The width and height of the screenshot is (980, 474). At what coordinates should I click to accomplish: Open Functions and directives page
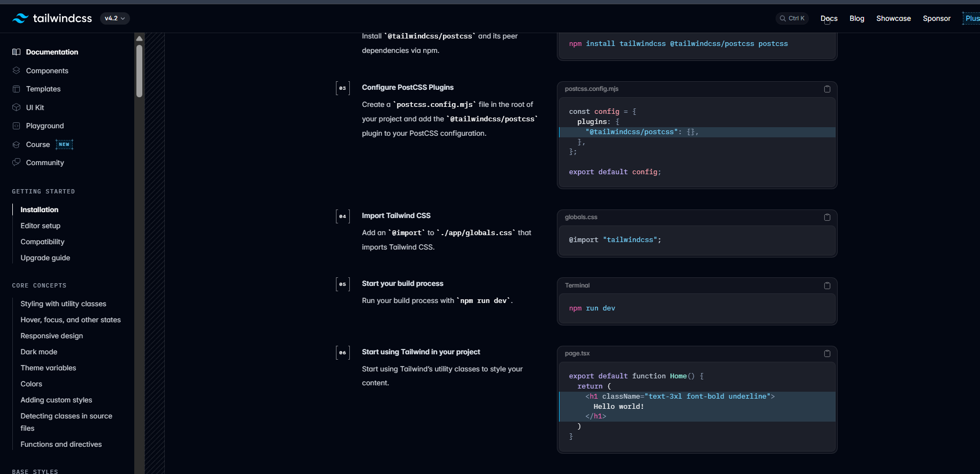click(x=61, y=444)
